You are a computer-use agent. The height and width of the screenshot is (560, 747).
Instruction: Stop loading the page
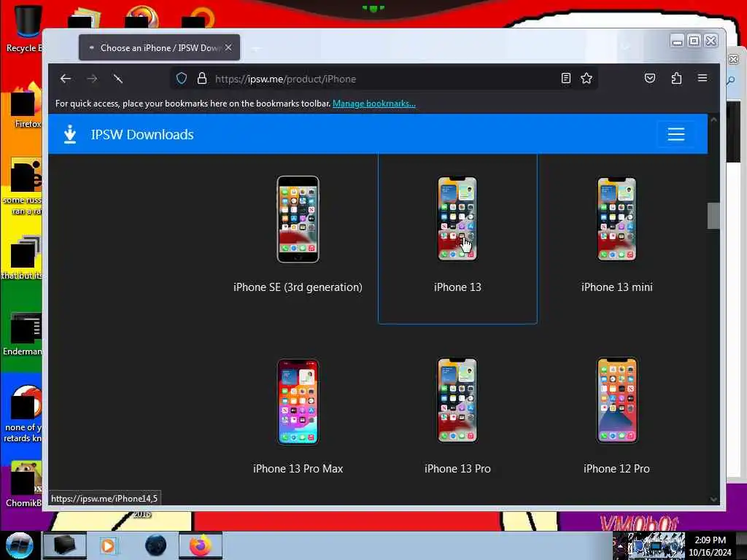pos(118,79)
